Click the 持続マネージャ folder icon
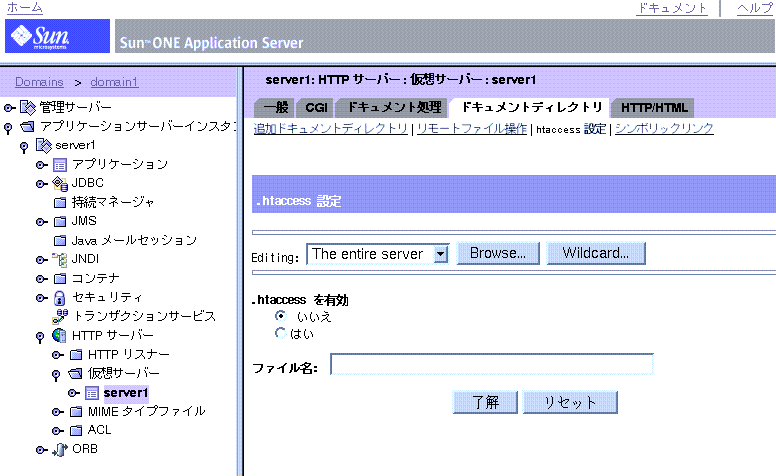 (x=60, y=202)
